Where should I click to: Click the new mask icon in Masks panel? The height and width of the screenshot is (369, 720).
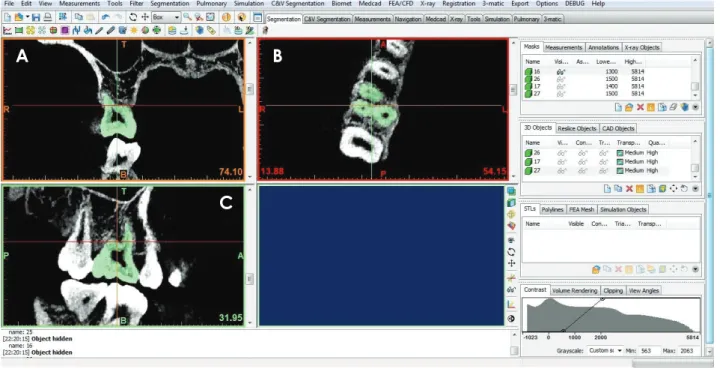coord(618,107)
